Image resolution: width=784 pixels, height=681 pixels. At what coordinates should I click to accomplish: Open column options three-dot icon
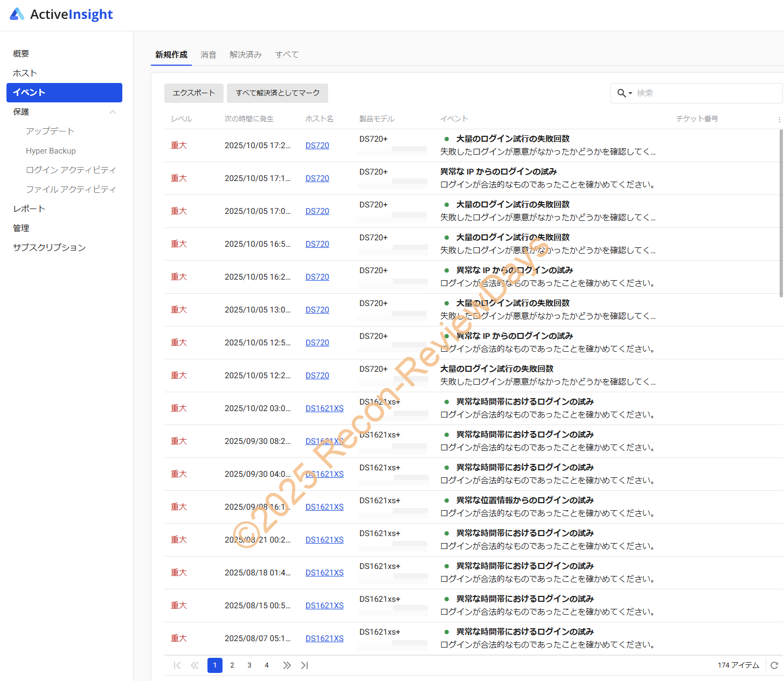(x=779, y=119)
